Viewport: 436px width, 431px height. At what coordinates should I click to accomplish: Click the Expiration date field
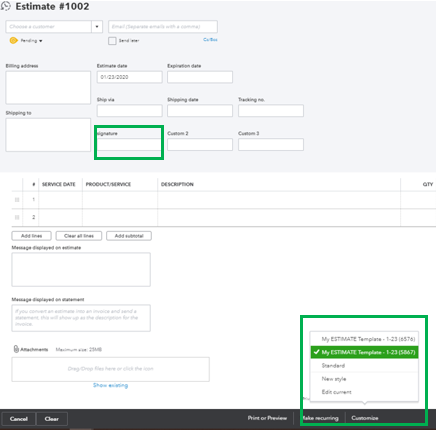pos(200,77)
